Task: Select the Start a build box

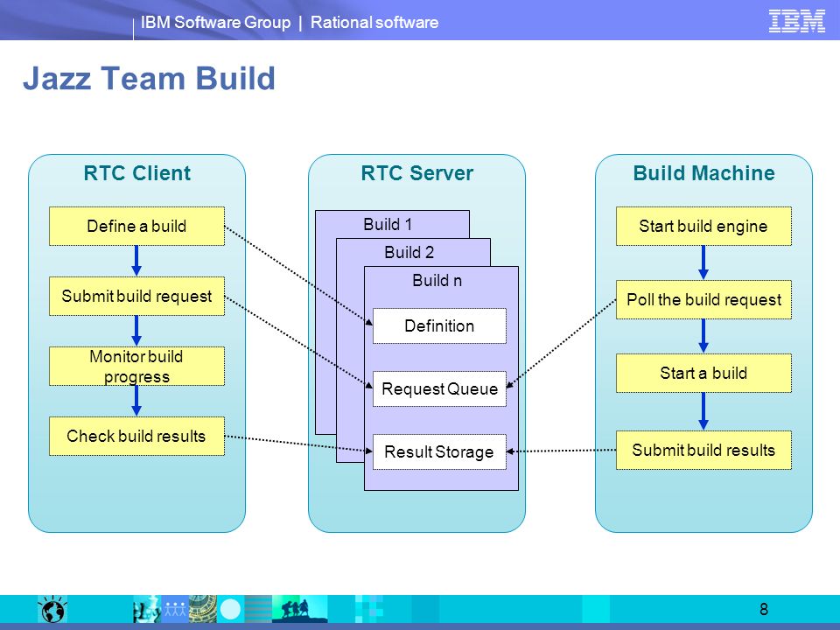Action: click(x=703, y=373)
